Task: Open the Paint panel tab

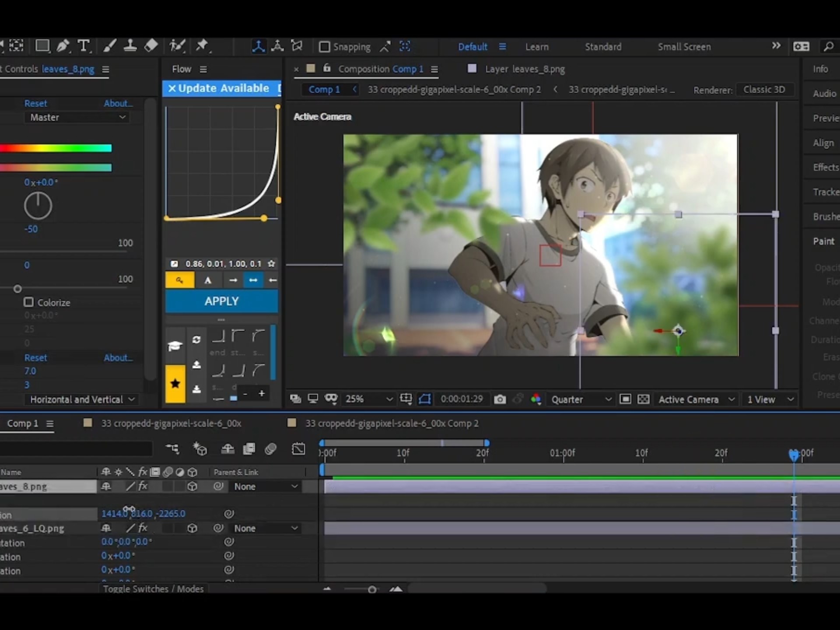Action: pyautogui.click(x=823, y=241)
